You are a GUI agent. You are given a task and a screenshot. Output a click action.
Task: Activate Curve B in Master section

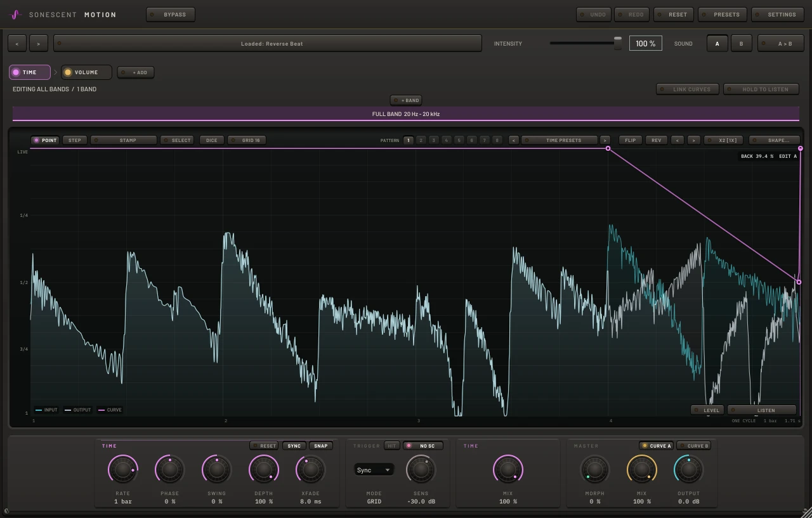(x=693, y=446)
